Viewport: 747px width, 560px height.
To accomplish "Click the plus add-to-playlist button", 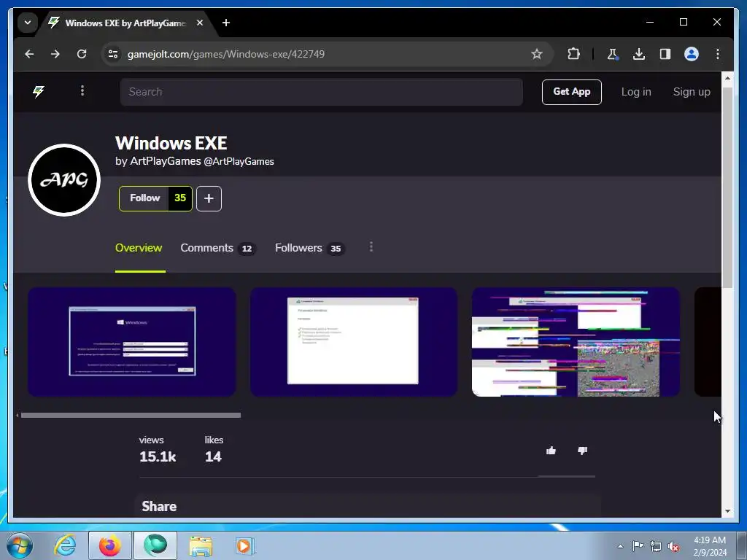I will 209,198.
